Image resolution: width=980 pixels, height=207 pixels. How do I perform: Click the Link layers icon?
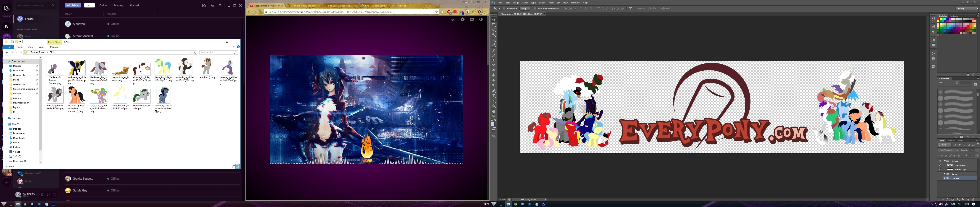coord(942,199)
